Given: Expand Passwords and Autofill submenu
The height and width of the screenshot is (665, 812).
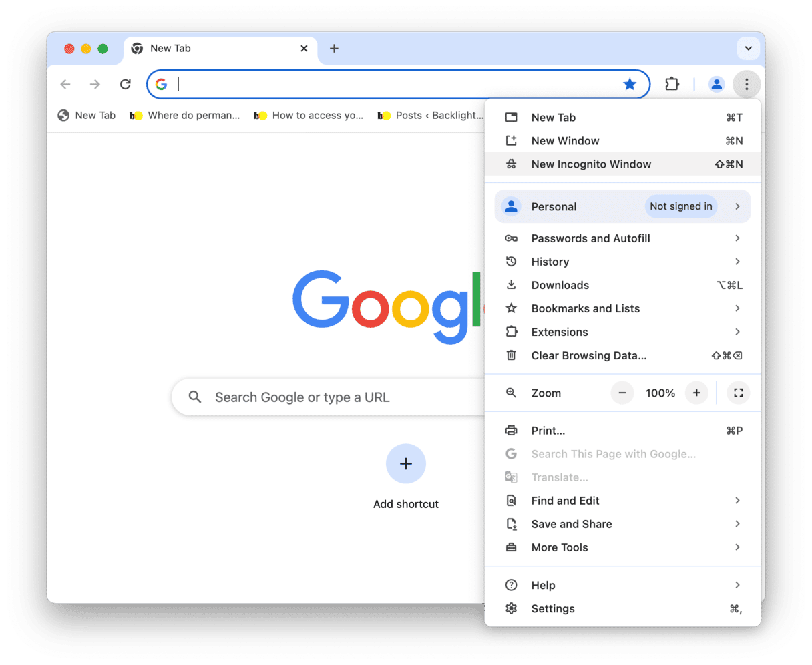Looking at the screenshot, I should point(622,238).
